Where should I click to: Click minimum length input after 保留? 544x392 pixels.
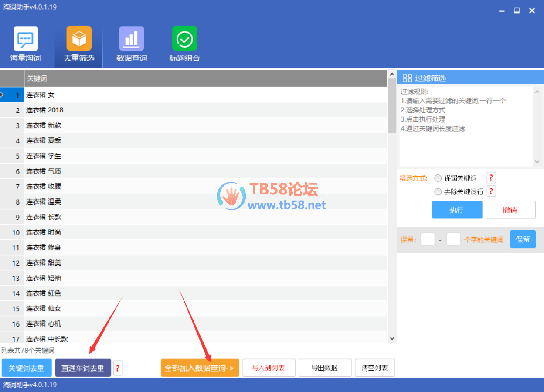(427, 239)
